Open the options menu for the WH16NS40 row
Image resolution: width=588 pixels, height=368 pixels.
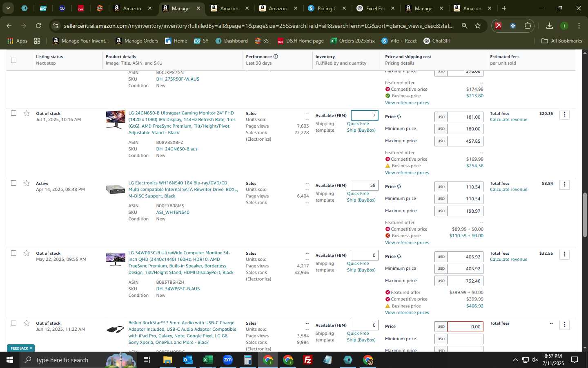[x=565, y=184]
